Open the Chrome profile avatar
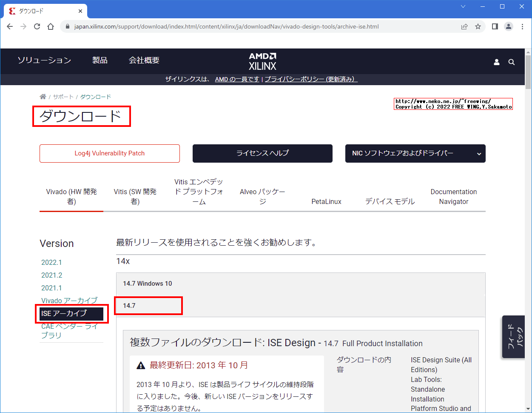Image resolution: width=532 pixels, height=413 pixels. pos(509,26)
